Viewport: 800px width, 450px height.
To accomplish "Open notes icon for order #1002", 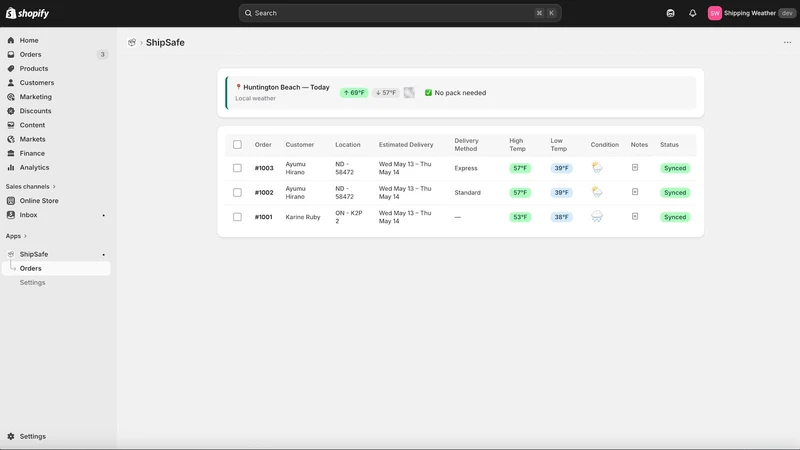I will pos(635,192).
